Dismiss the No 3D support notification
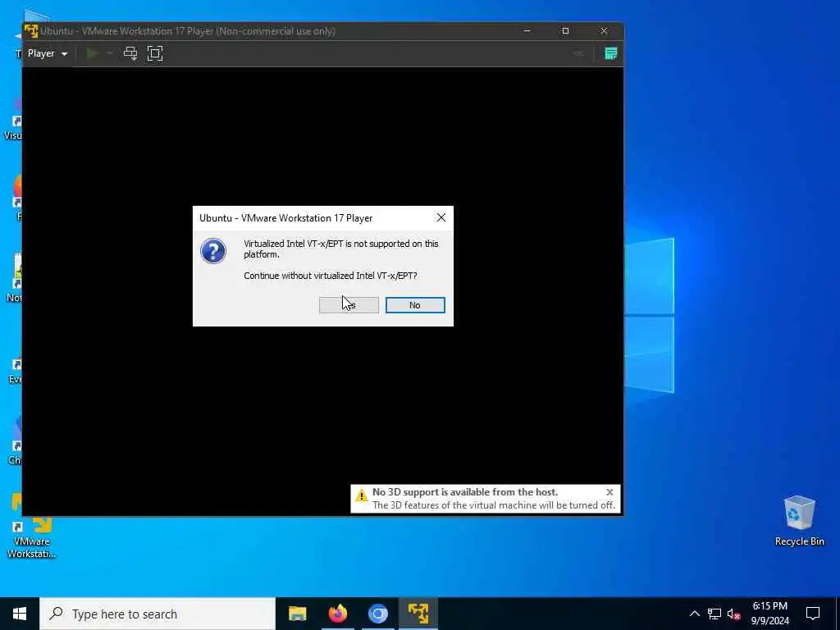This screenshot has width=840, height=630. tap(609, 492)
